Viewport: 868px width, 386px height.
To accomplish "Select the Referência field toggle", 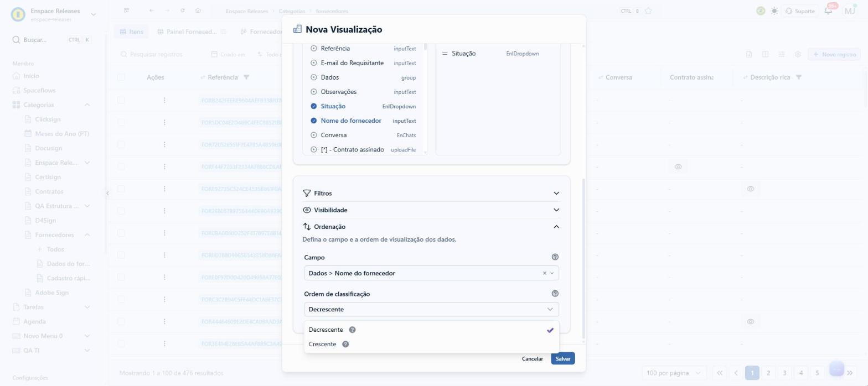I will [314, 49].
